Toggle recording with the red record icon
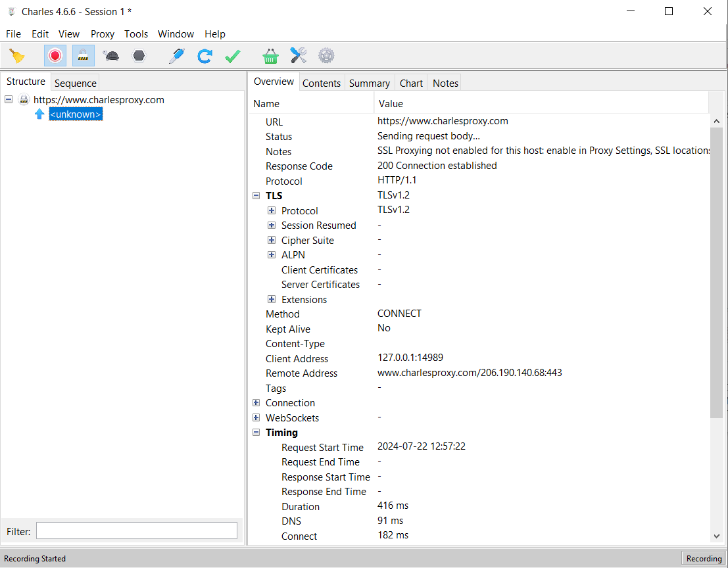 (x=55, y=55)
